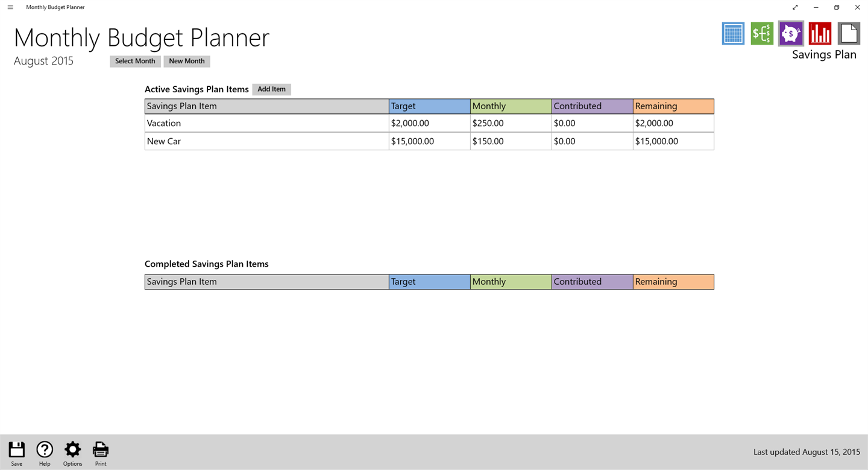The image size is (868, 470).
Task: Select the New Car savings plan row
Action: point(429,141)
